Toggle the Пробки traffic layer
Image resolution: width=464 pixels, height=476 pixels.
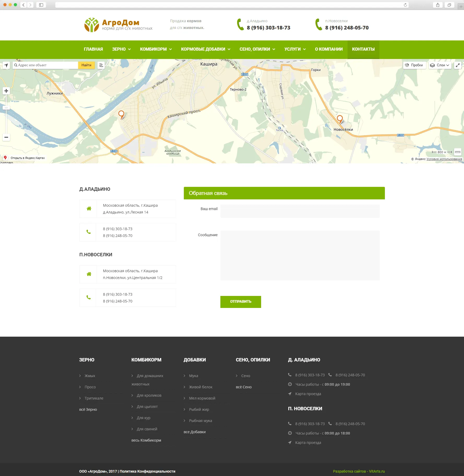(414, 65)
